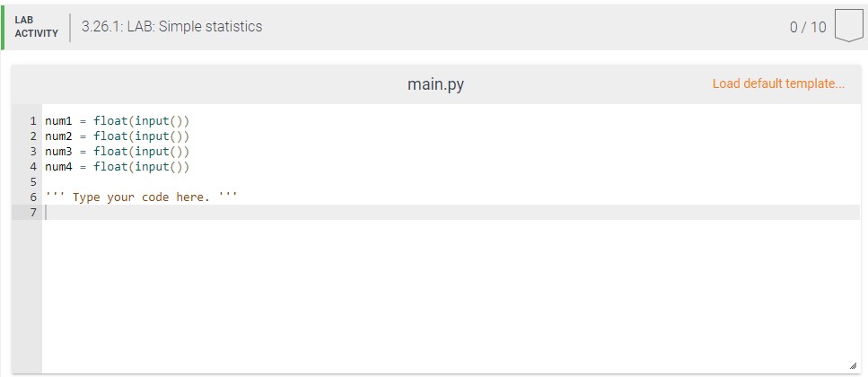Click the 'Type your code here' comment
868x377 pixels.
pos(141,197)
